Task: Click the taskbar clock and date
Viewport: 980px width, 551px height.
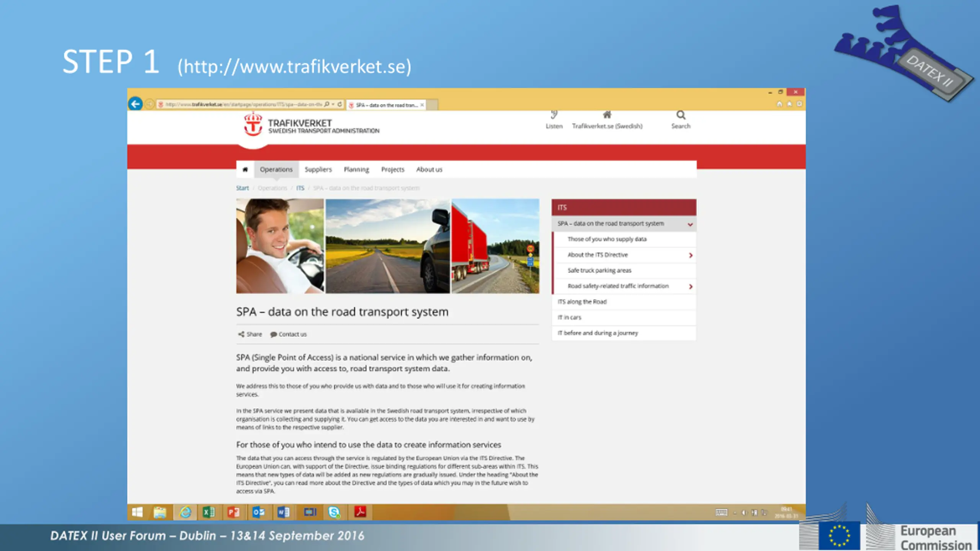Action: point(787,512)
